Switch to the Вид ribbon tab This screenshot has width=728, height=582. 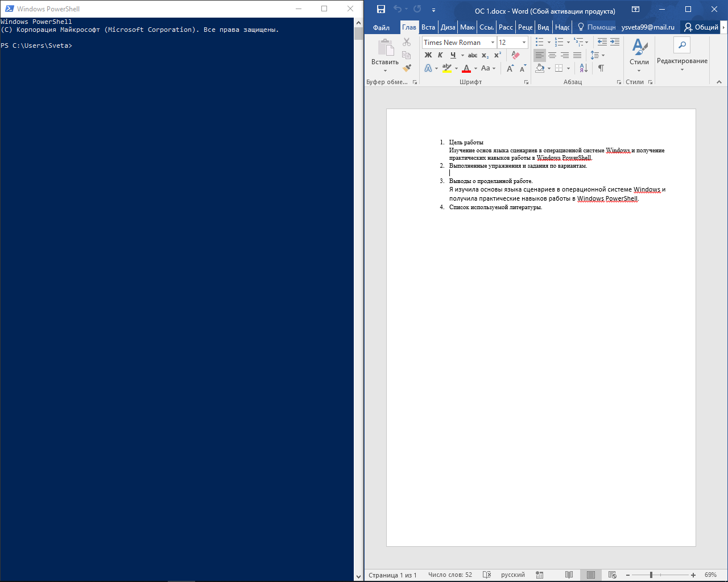[543, 27]
